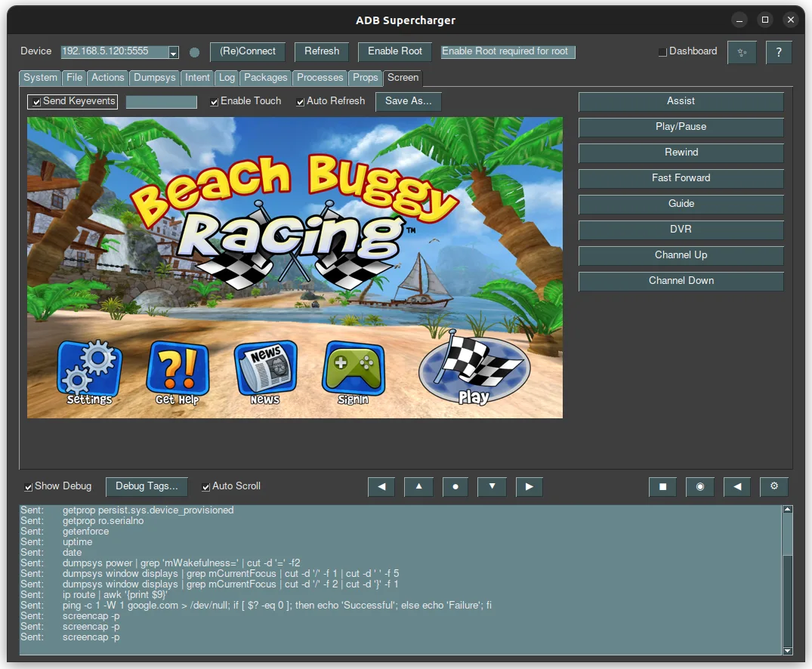Click the square recent-apps button
812x669 pixels.
(663, 487)
